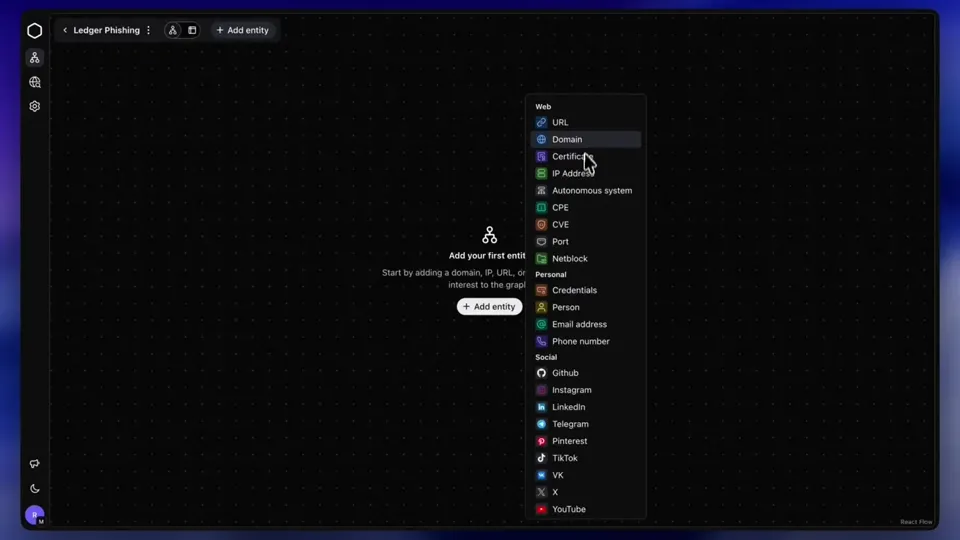Pick Person under Personal
The height and width of the screenshot is (540, 960).
click(x=586, y=307)
